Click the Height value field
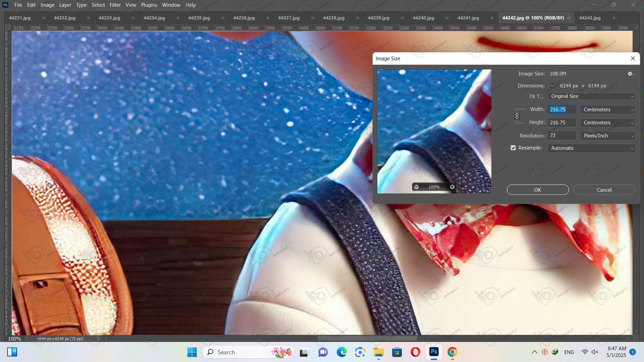Image resolution: width=644 pixels, height=362 pixels. coord(562,123)
